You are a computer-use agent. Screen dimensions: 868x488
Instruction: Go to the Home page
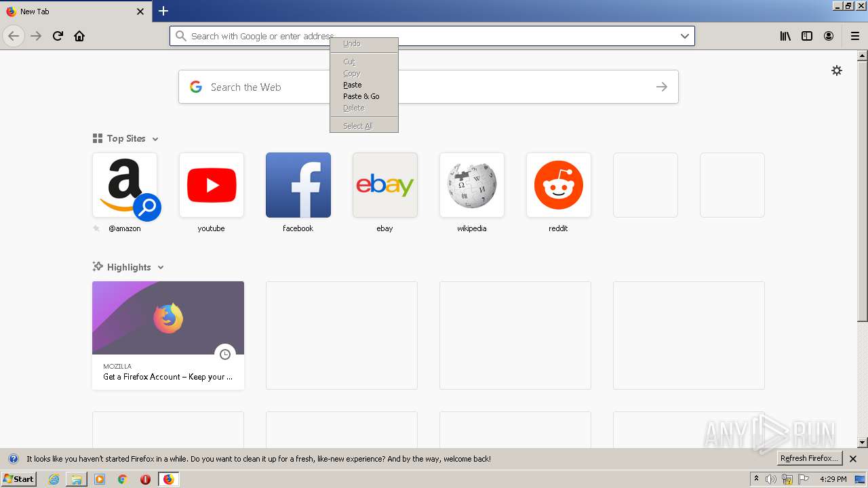[x=79, y=36]
